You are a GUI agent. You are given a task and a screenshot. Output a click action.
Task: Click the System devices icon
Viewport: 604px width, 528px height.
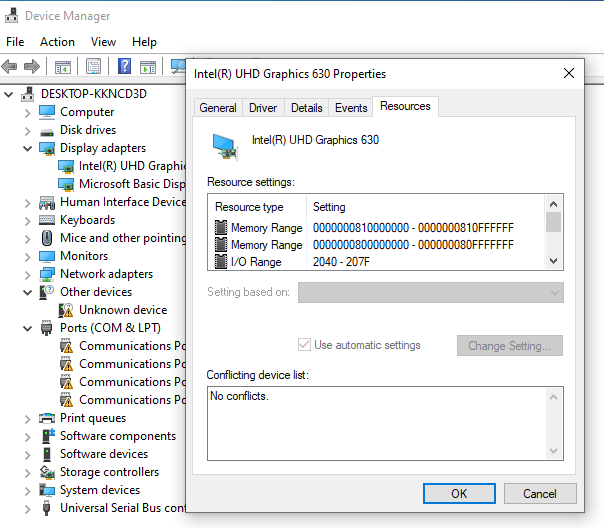[47, 490]
